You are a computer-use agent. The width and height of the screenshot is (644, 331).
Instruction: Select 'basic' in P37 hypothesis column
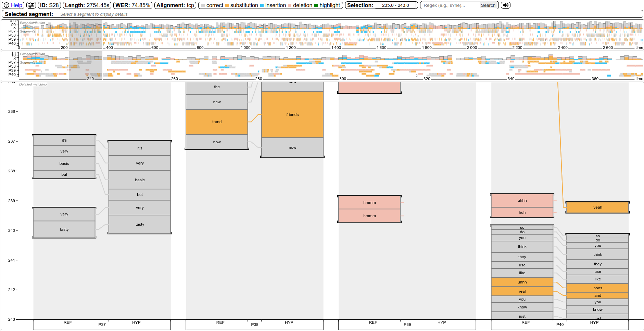140,180
